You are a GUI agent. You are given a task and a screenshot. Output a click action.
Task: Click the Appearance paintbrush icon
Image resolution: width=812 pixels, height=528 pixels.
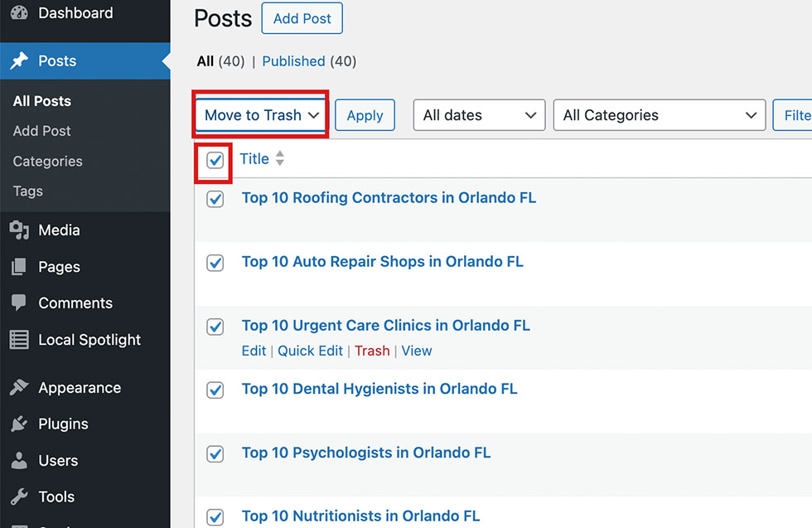coord(19,388)
